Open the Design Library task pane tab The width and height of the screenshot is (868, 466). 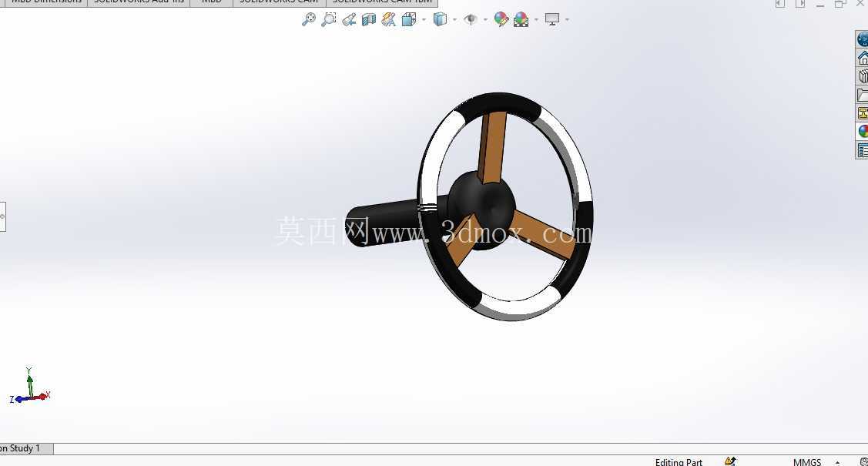tap(862, 76)
